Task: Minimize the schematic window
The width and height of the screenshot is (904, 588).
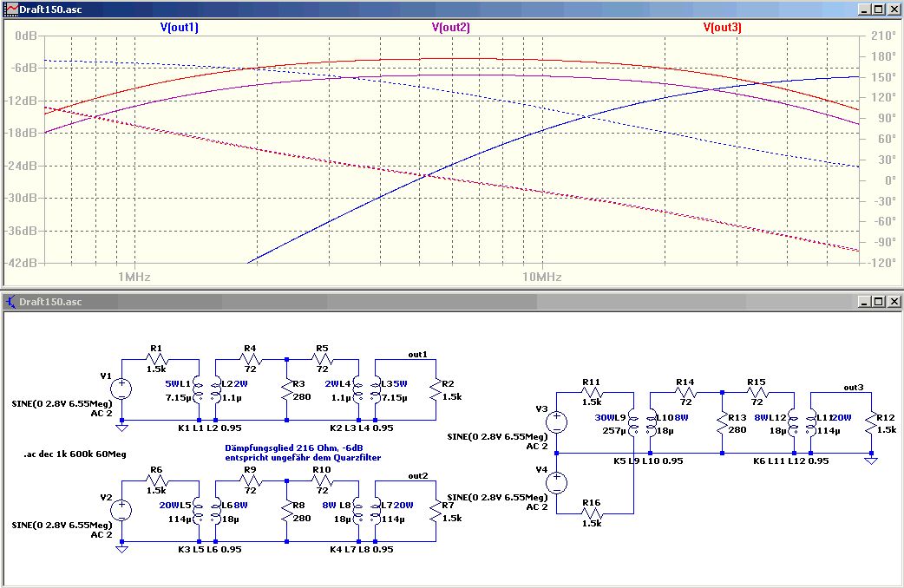Action: 864,302
